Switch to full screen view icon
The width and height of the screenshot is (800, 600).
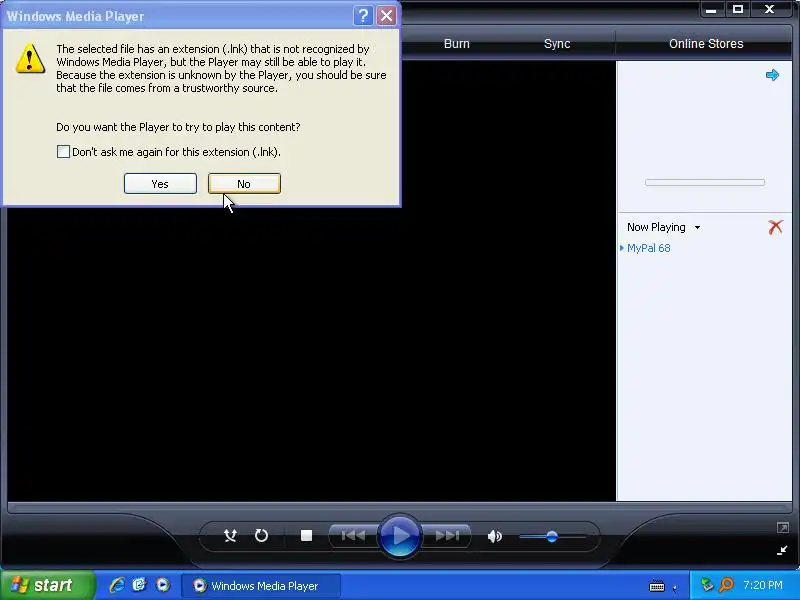click(x=783, y=528)
